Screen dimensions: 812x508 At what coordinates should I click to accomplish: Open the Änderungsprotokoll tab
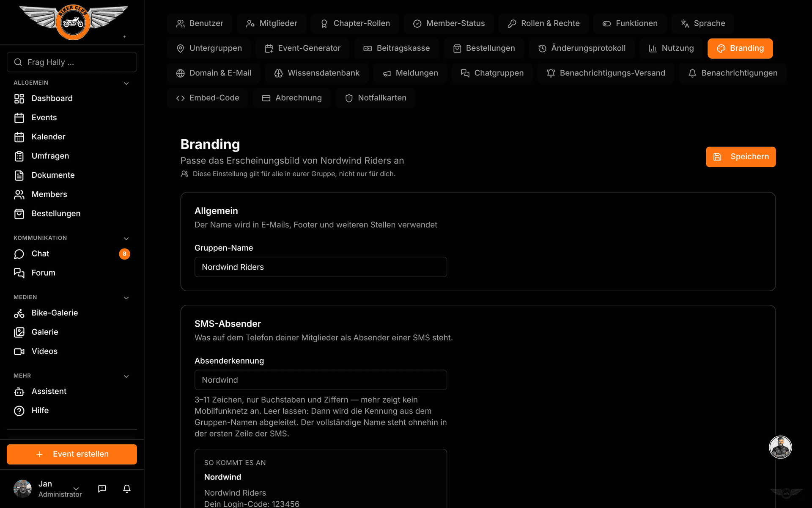click(582, 48)
